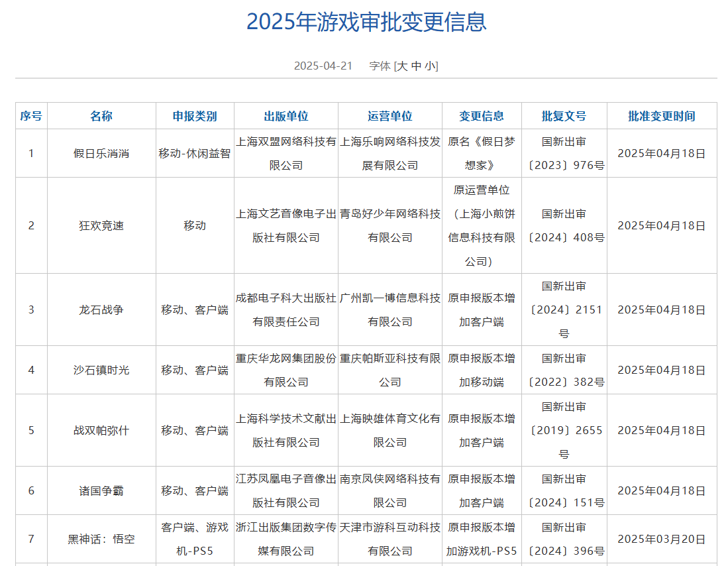
Task: Select game name 狂欢竞速
Action: (x=101, y=225)
